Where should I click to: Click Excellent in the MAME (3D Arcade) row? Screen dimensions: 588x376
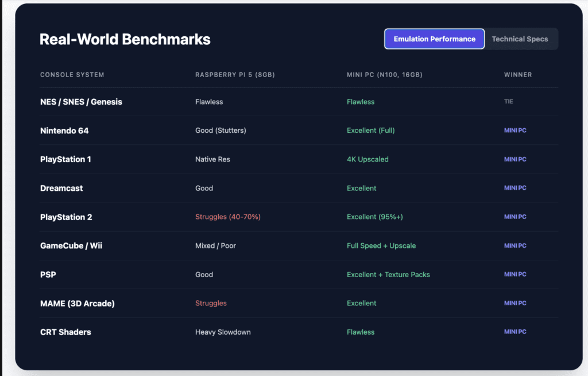click(361, 303)
